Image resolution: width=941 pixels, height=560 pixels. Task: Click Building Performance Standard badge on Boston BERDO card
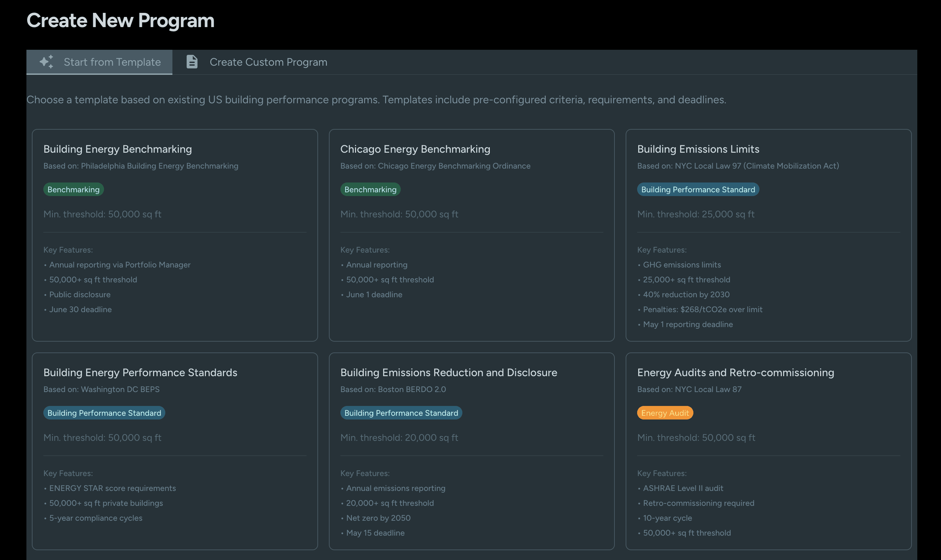point(401,413)
